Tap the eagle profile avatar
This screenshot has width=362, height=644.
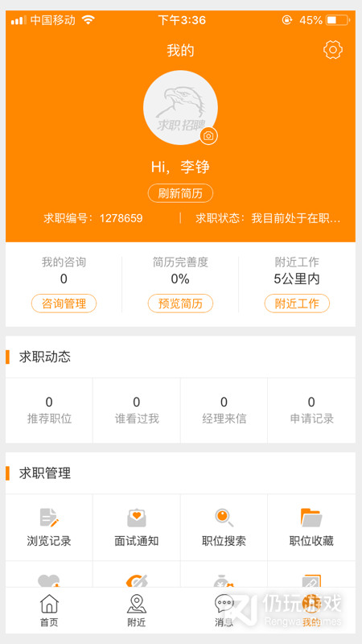pos(180,108)
